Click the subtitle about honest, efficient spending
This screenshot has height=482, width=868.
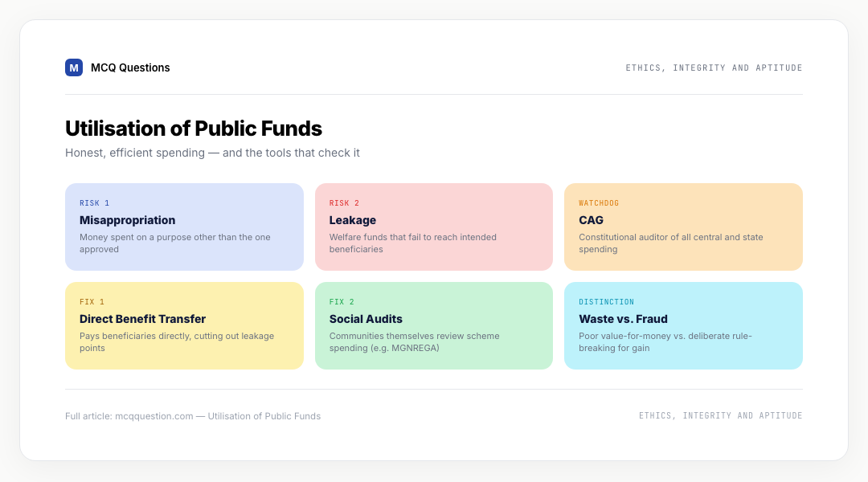click(212, 153)
